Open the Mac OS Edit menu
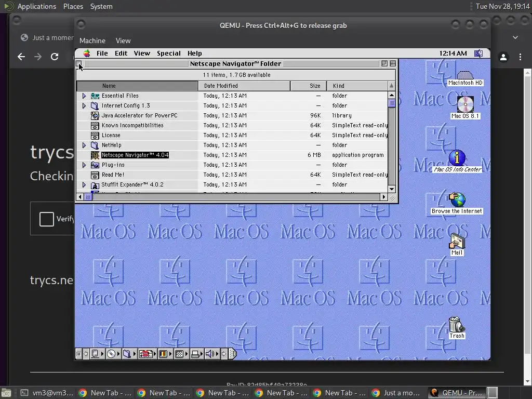Image resolution: width=532 pixels, height=399 pixels. point(121,54)
